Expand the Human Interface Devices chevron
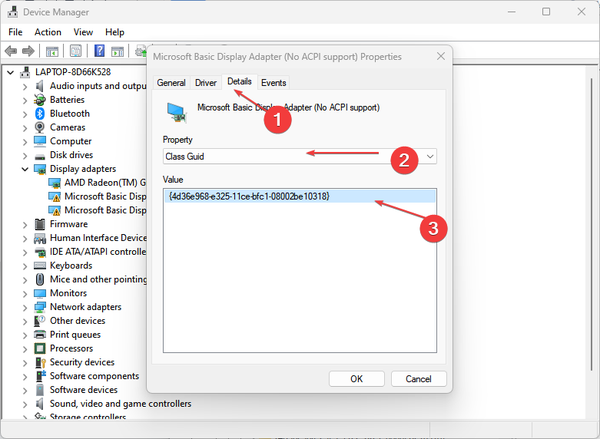The width and height of the screenshot is (600, 439). [25, 238]
